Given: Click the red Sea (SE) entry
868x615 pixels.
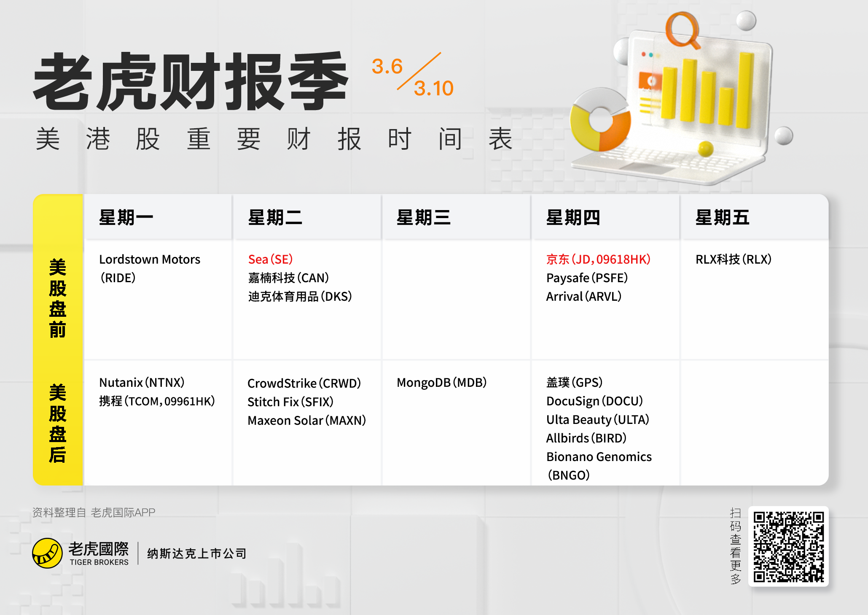Looking at the screenshot, I should pos(270,259).
